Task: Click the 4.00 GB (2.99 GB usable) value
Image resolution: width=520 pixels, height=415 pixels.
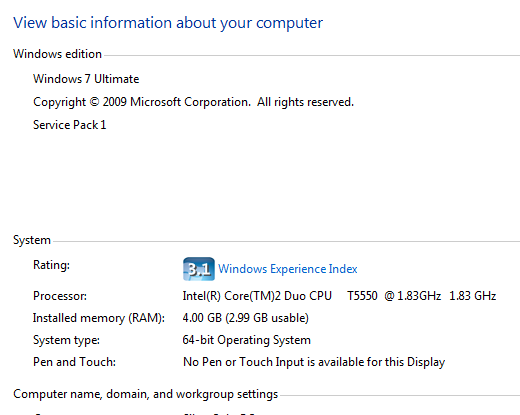Action: point(246,318)
